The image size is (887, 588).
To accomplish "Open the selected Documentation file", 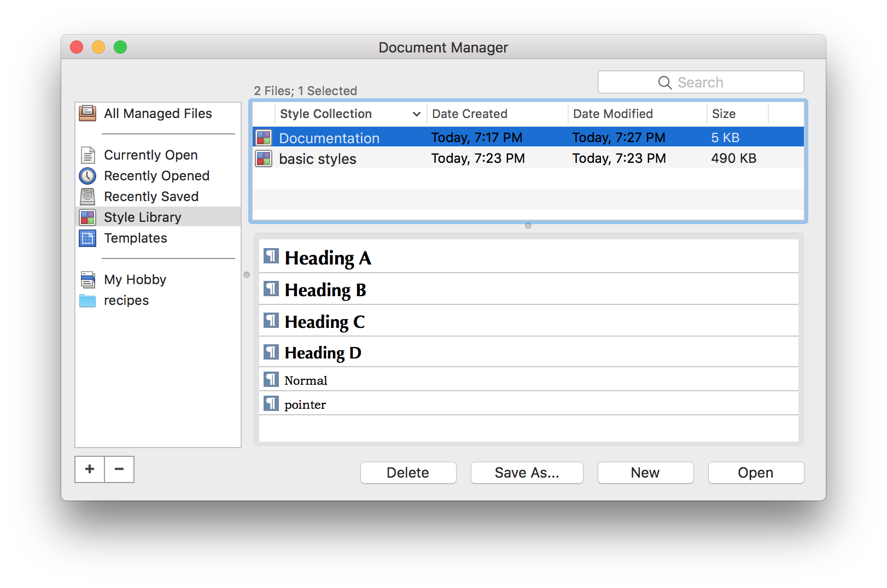I will click(756, 473).
